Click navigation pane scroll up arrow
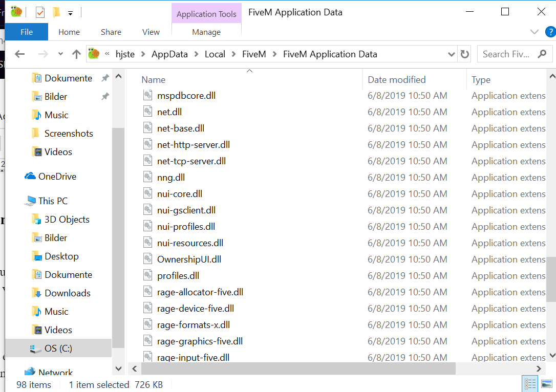This screenshot has width=556, height=392. [x=118, y=76]
